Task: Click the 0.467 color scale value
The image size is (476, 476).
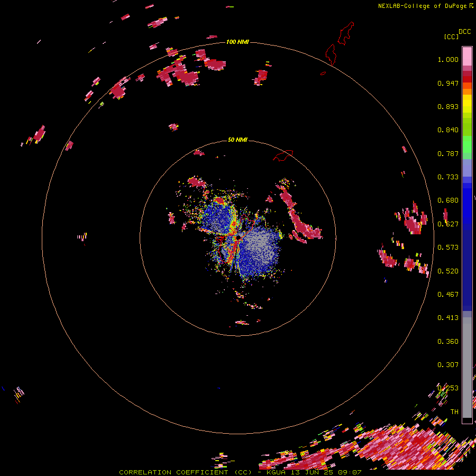Action: coord(448,295)
